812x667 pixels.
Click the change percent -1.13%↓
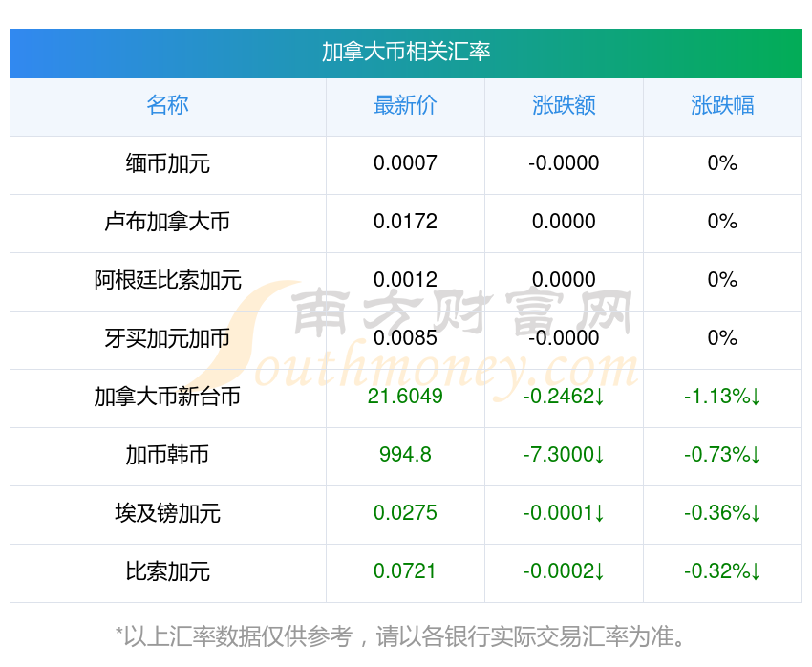click(722, 397)
